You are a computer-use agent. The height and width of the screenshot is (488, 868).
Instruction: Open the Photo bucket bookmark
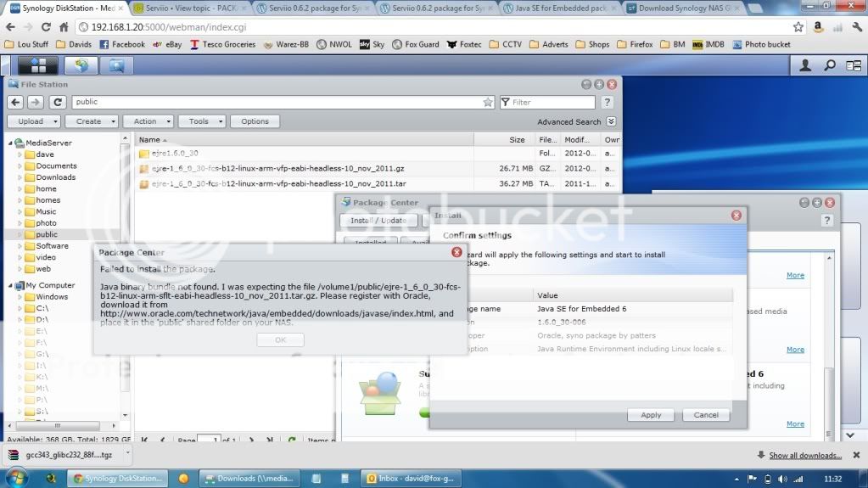tap(762, 44)
